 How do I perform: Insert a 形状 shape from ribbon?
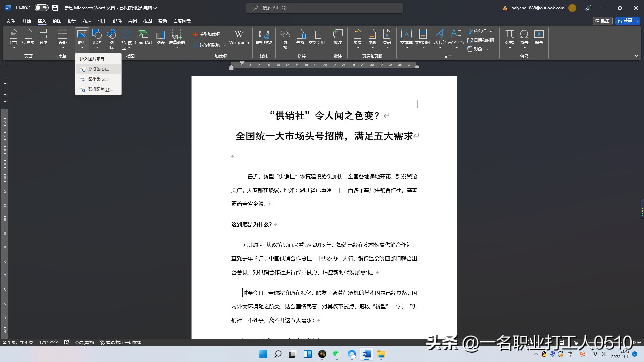(x=97, y=37)
